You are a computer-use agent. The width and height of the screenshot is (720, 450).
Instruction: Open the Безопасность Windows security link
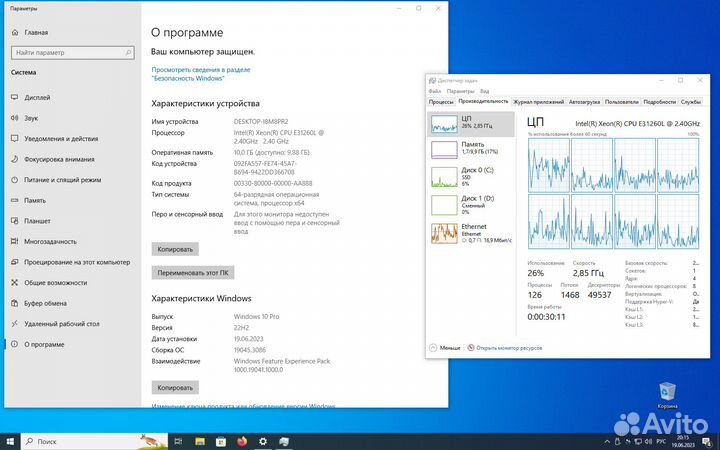tap(201, 74)
